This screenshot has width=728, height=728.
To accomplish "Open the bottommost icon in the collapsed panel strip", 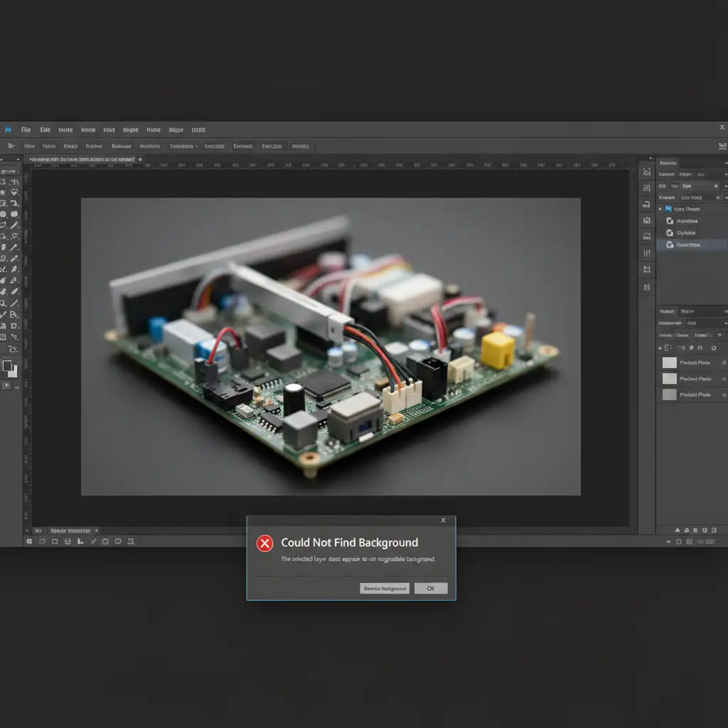I will pyautogui.click(x=646, y=287).
